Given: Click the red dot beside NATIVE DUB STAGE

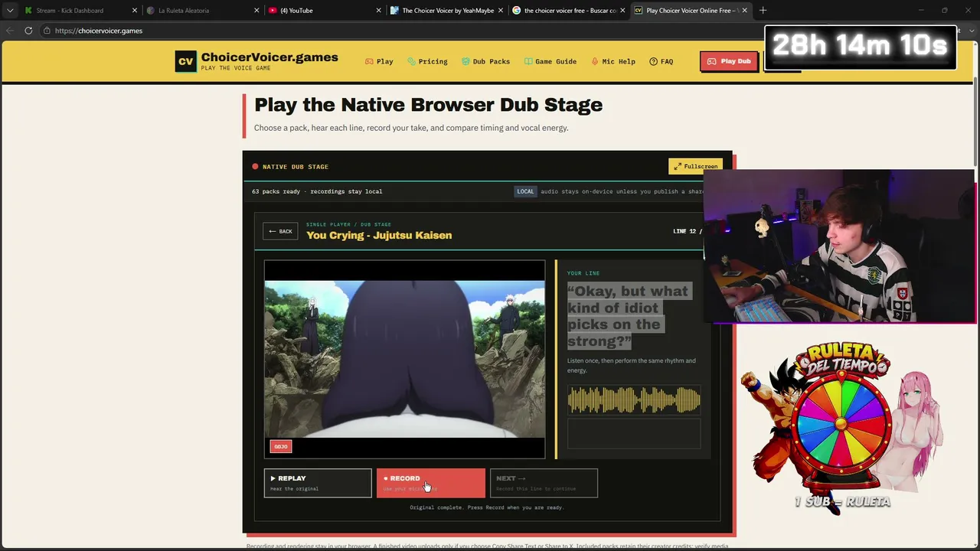Looking at the screenshot, I should [x=255, y=167].
